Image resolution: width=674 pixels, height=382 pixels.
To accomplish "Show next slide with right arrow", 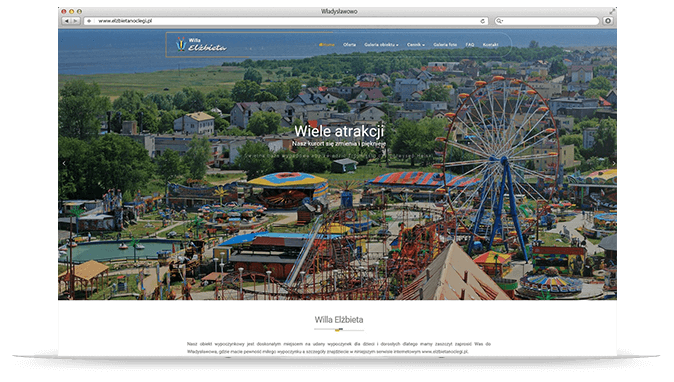I will 613,163.
